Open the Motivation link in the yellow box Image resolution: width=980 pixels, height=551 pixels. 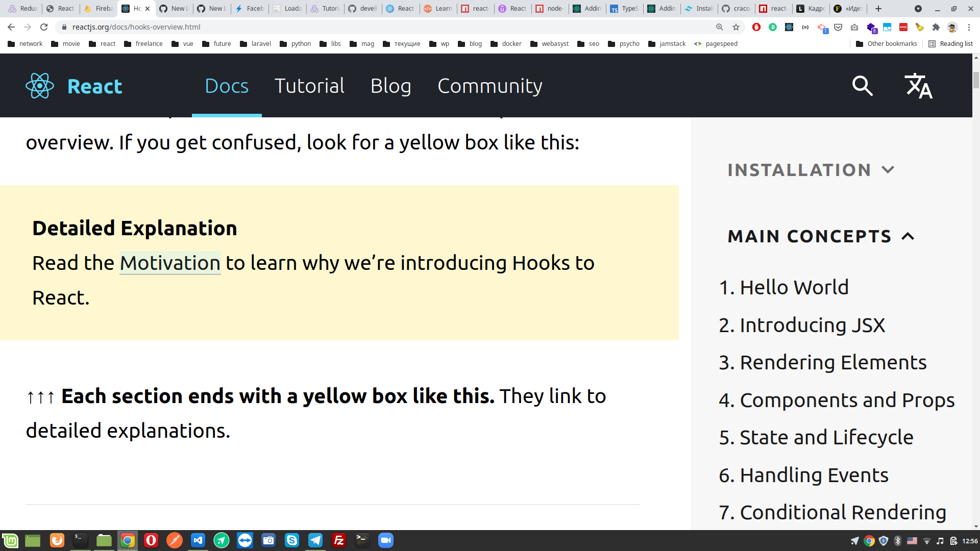click(170, 263)
